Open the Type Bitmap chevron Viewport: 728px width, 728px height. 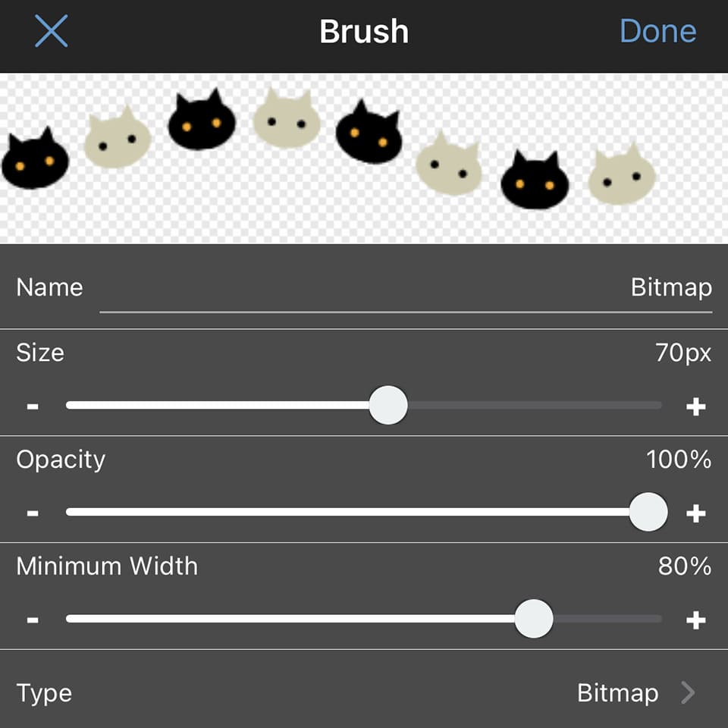[x=688, y=692]
